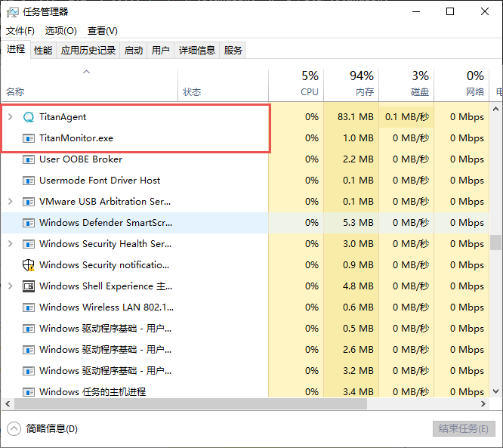Click the 2.2 MB memory value

(x=358, y=159)
